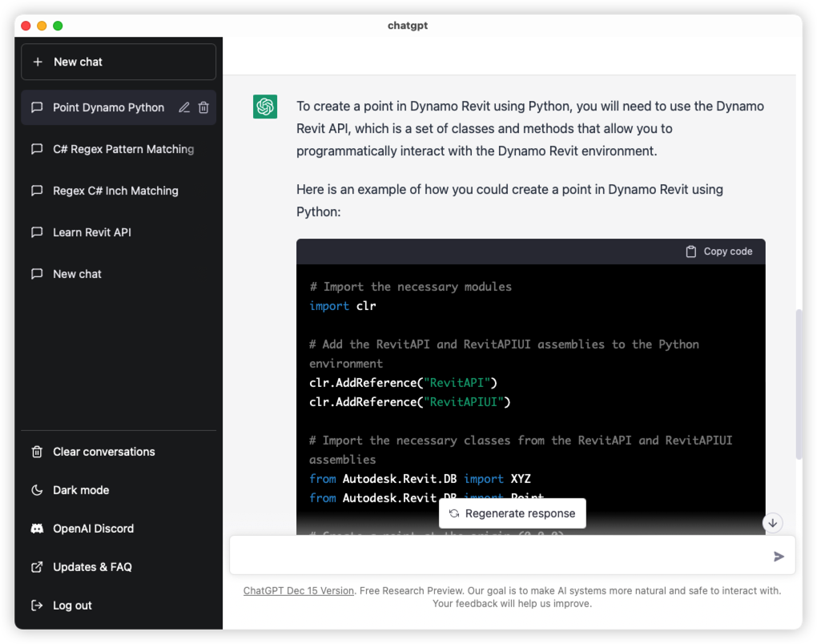Click the ChatGPT avatar logo icon
Screen dimensions: 817x644
[x=265, y=107]
